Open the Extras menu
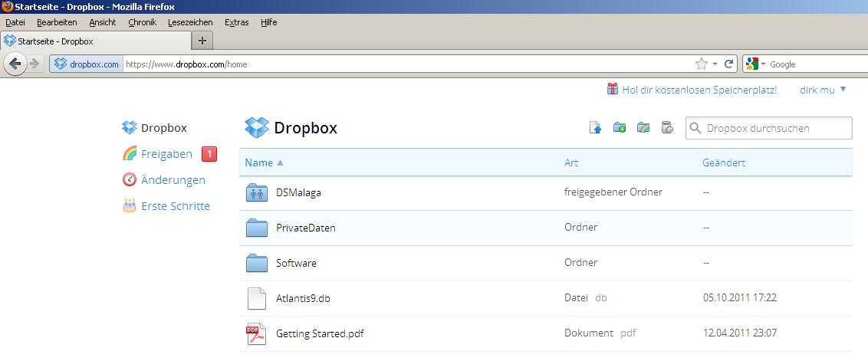868x361 pixels. pyautogui.click(x=237, y=23)
